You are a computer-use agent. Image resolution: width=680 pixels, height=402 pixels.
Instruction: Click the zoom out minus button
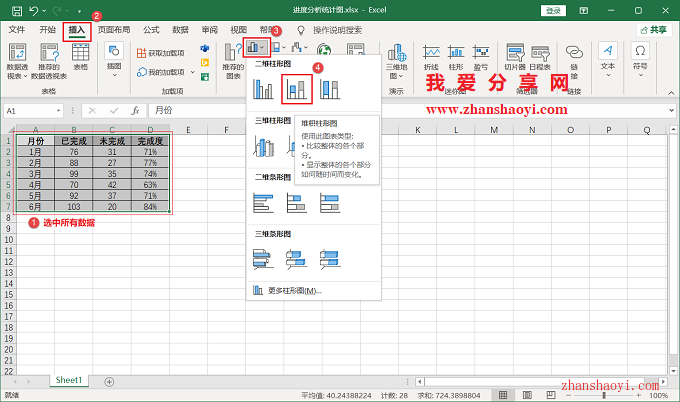coord(569,395)
